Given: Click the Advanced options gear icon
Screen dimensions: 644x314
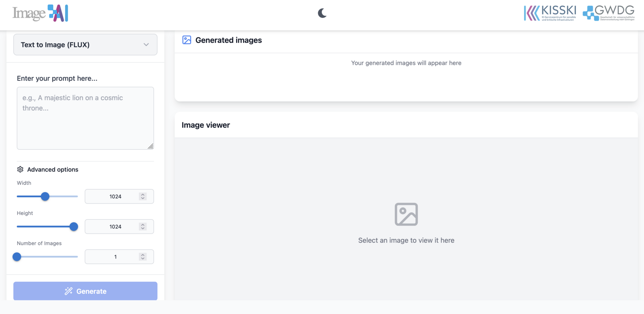Looking at the screenshot, I should point(20,169).
